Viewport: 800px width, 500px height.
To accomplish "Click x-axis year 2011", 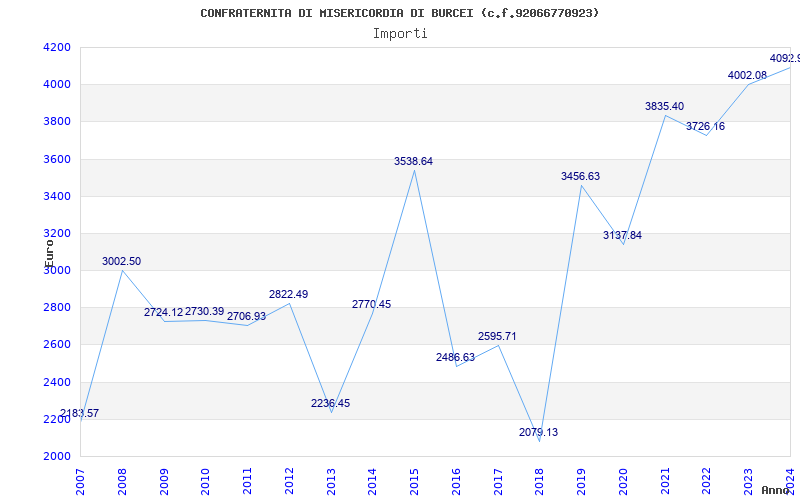I will click(x=247, y=481).
